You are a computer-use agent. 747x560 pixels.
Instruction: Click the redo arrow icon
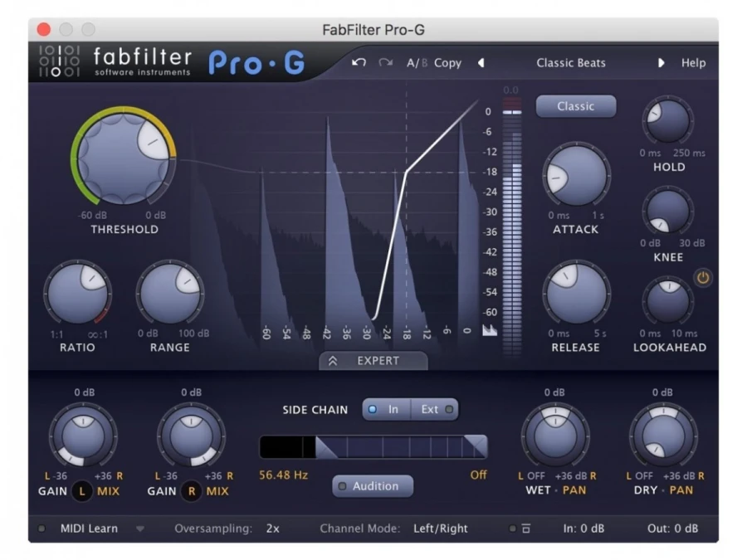(385, 62)
